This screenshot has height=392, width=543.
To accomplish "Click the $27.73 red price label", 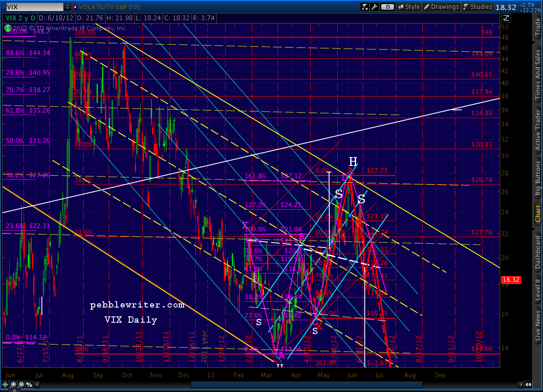I will coord(377,171).
